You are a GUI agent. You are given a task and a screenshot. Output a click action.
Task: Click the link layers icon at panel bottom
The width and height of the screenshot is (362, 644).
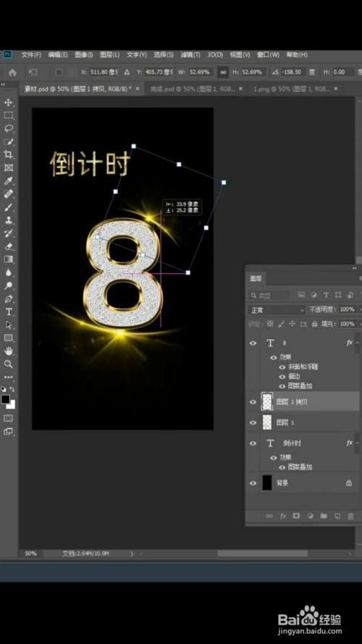tap(269, 516)
